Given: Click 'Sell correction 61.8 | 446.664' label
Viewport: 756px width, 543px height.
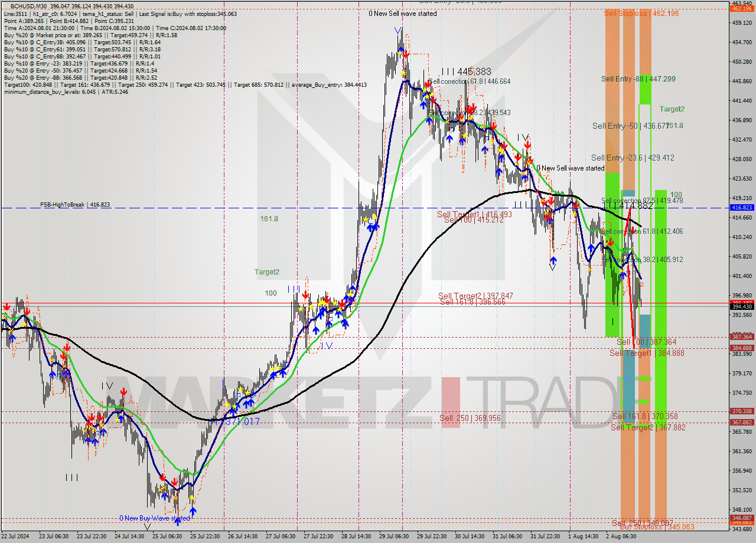Looking at the screenshot, I should click(x=470, y=81).
